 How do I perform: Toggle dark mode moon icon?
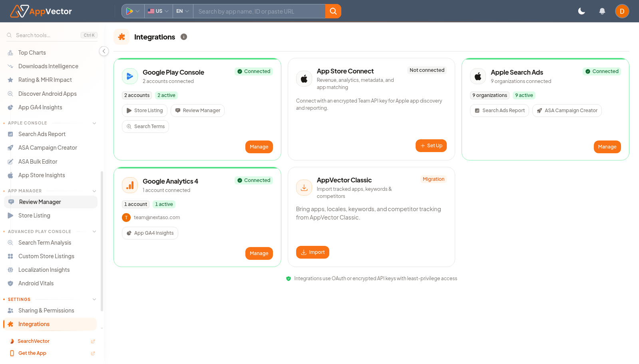pyautogui.click(x=581, y=11)
